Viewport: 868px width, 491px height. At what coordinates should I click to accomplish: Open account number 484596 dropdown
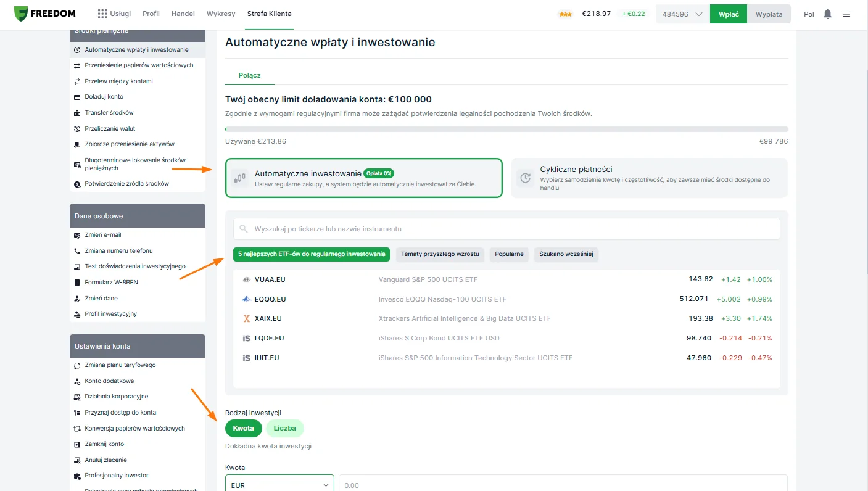pyautogui.click(x=682, y=14)
